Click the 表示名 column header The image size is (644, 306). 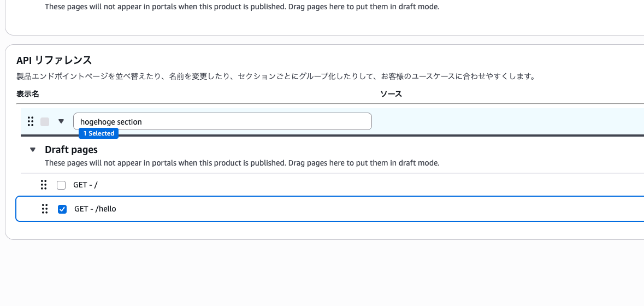tap(28, 94)
